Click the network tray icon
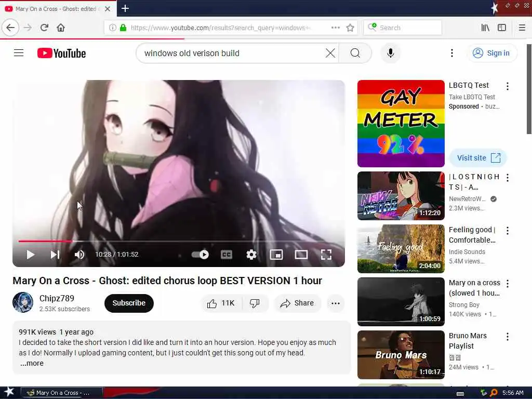Screen dimensions: 532x399 484,393
